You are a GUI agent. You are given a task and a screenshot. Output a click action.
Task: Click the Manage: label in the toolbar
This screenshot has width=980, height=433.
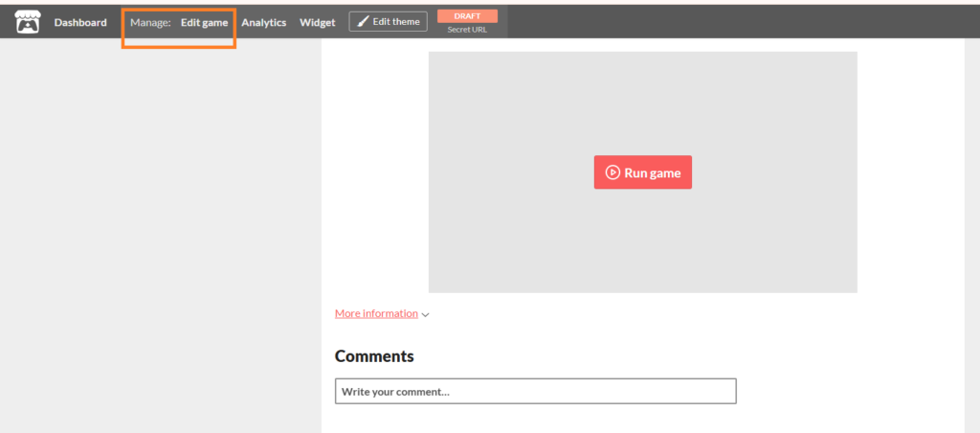pos(150,22)
